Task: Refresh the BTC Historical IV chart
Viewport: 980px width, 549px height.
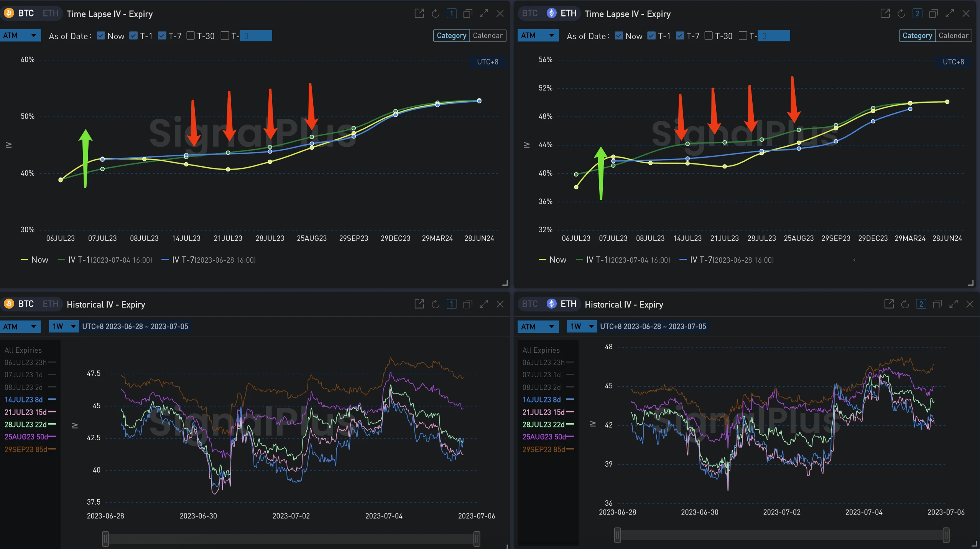Action: [435, 304]
